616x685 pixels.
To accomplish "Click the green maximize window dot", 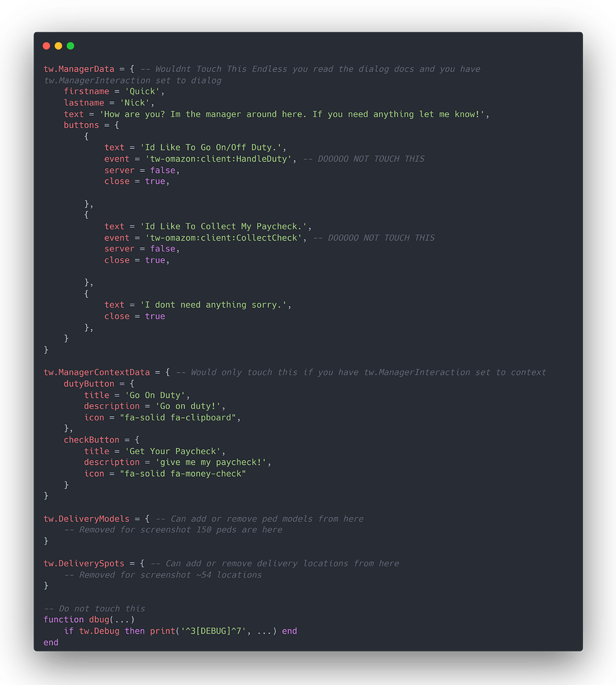I will (70, 46).
